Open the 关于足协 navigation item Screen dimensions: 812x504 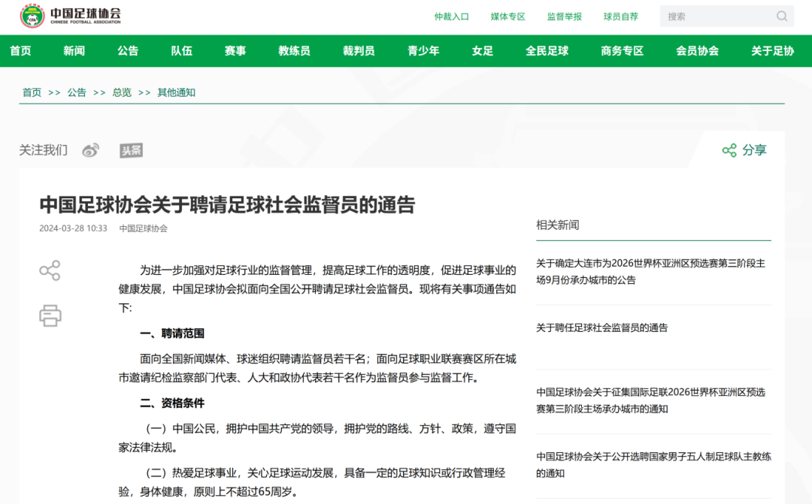click(x=772, y=51)
